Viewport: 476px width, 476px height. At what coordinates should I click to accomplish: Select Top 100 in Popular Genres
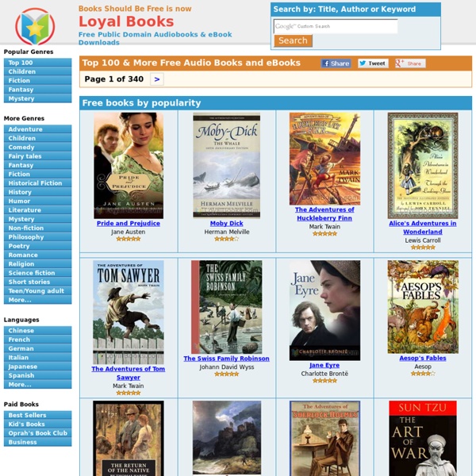click(37, 63)
